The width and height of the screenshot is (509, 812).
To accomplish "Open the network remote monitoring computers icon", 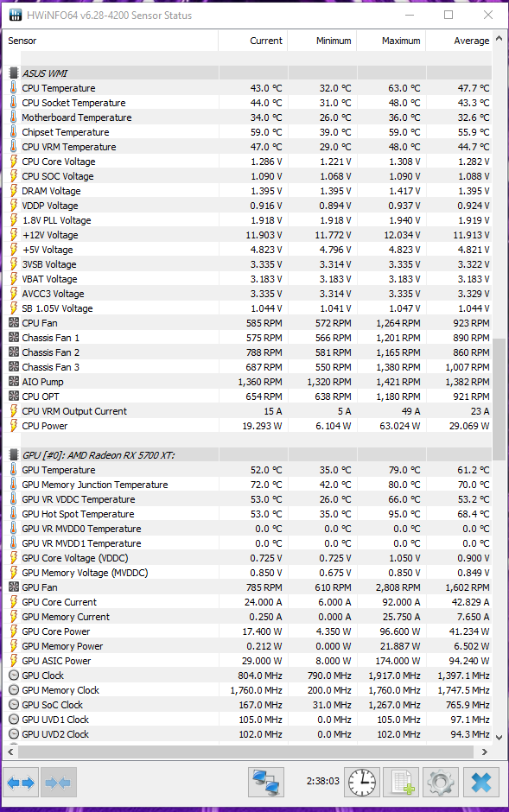I will (266, 782).
